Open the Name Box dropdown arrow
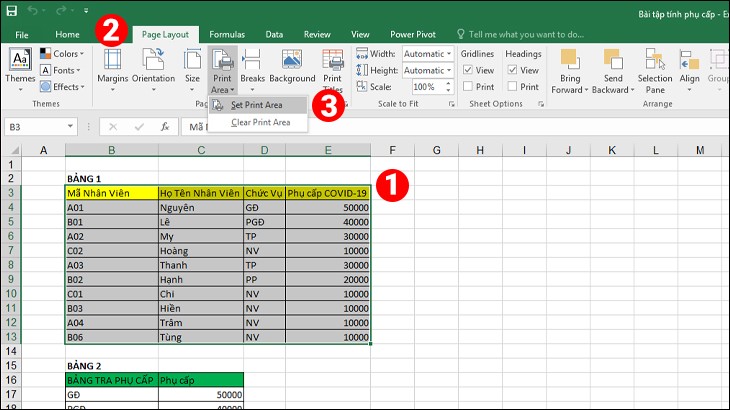The image size is (730, 410). point(70,127)
